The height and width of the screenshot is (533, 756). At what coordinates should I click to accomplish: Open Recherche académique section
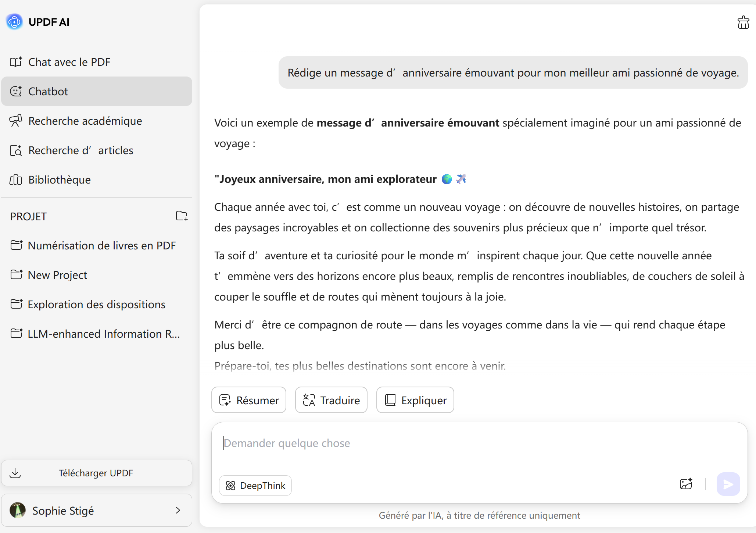coord(85,121)
